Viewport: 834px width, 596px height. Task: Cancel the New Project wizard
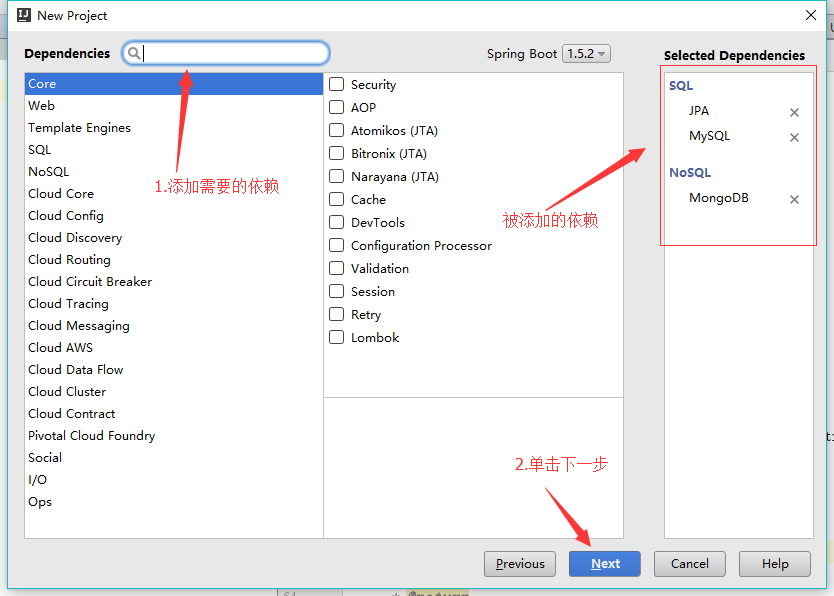690,564
